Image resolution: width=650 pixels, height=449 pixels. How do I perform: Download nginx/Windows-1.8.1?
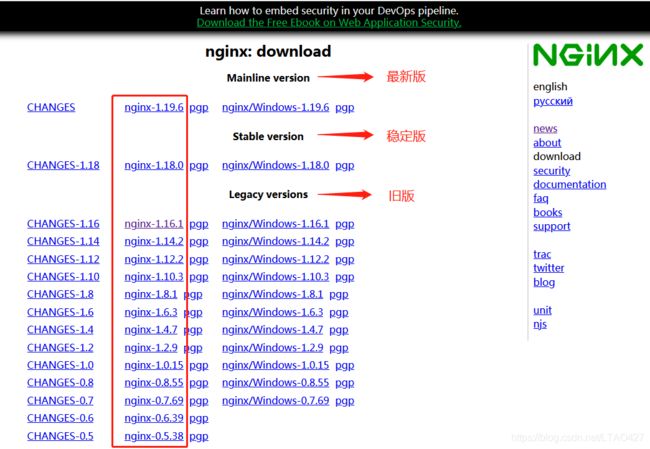tap(272, 294)
